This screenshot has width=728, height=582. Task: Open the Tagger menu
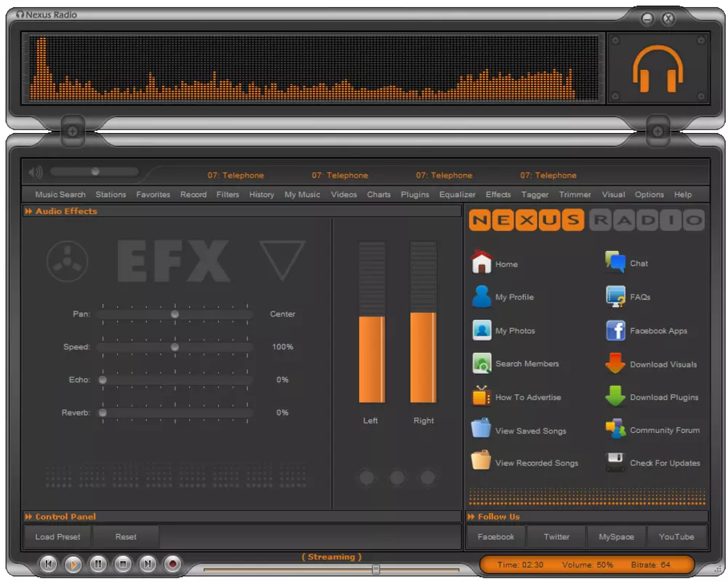[x=535, y=195]
